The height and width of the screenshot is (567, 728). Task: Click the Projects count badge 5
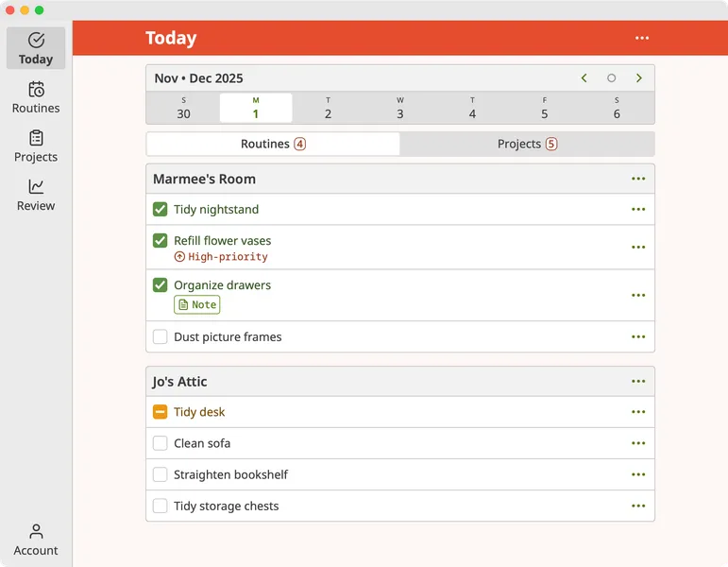pyautogui.click(x=551, y=144)
